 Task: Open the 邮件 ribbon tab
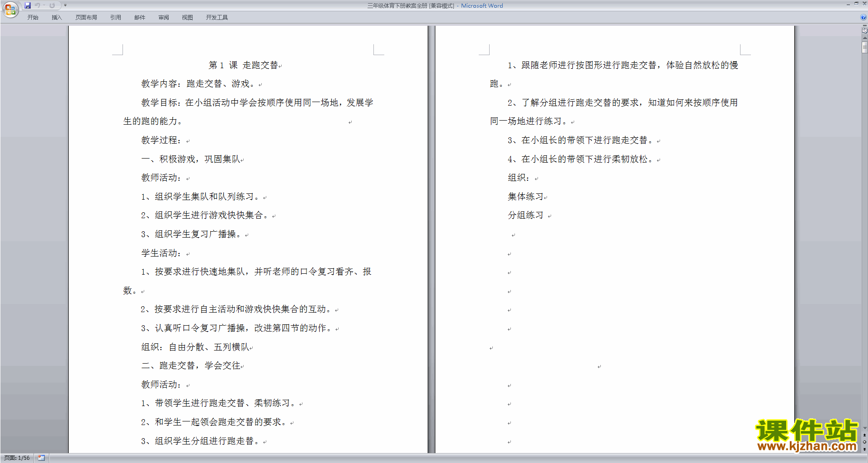pos(139,17)
